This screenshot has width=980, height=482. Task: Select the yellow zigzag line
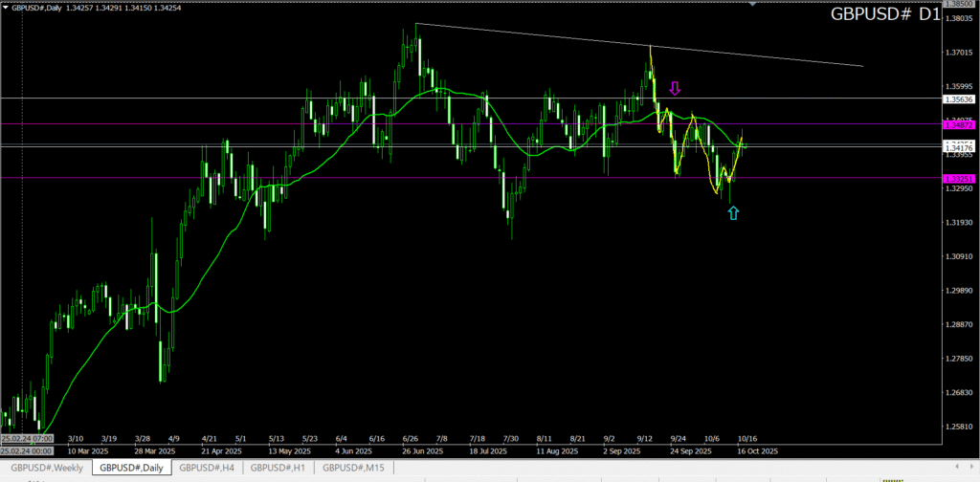click(x=706, y=163)
